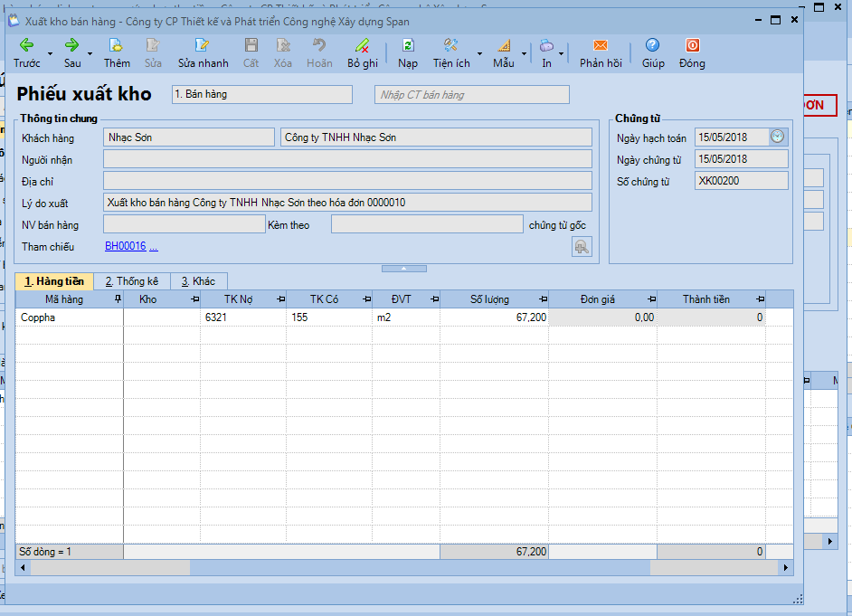This screenshot has width=852, height=616.
Task: Expand the In print dropdown arrow
Action: point(561,54)
